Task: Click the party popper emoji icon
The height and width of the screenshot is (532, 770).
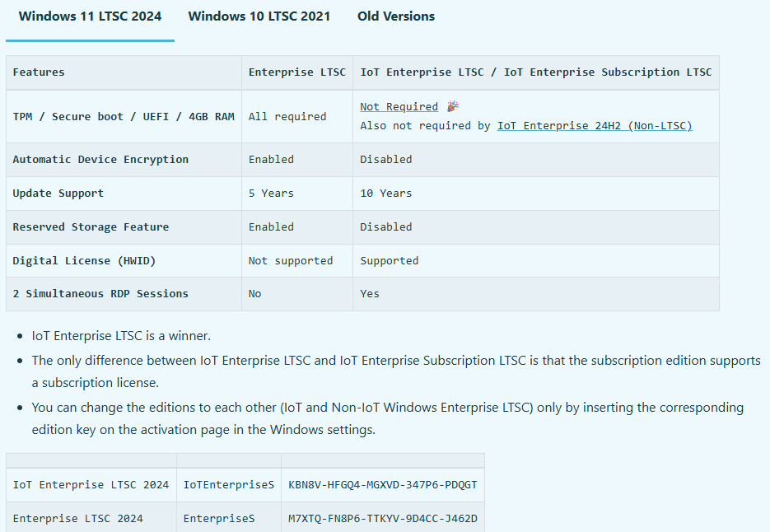Action: (451, 105)
